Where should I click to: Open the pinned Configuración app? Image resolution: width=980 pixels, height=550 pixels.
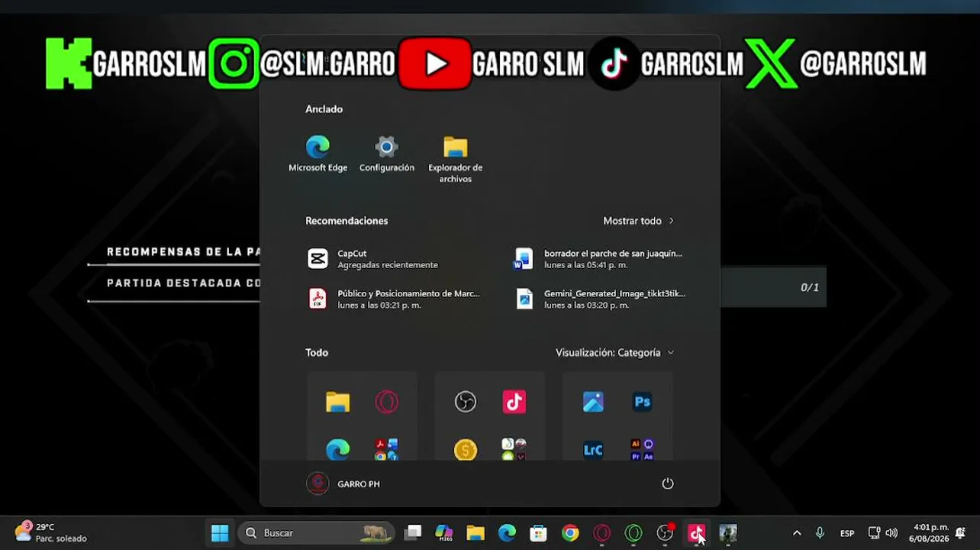(x=386, y=154)
